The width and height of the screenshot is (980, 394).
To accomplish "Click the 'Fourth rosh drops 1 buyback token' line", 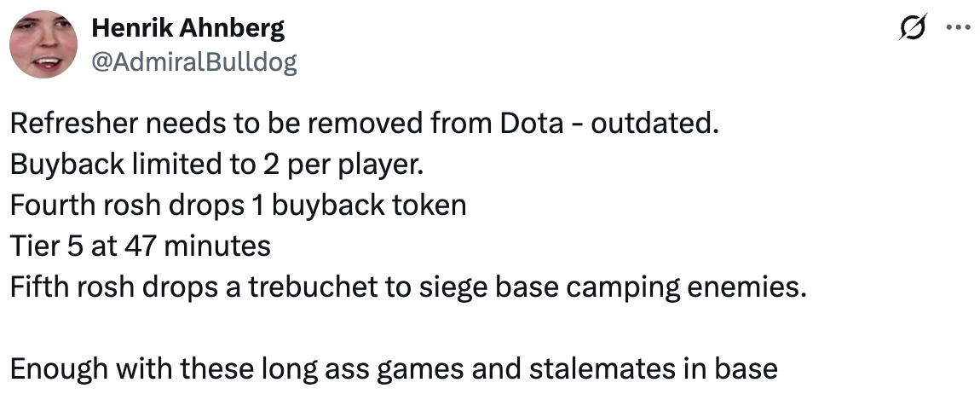I will (238, 206).
